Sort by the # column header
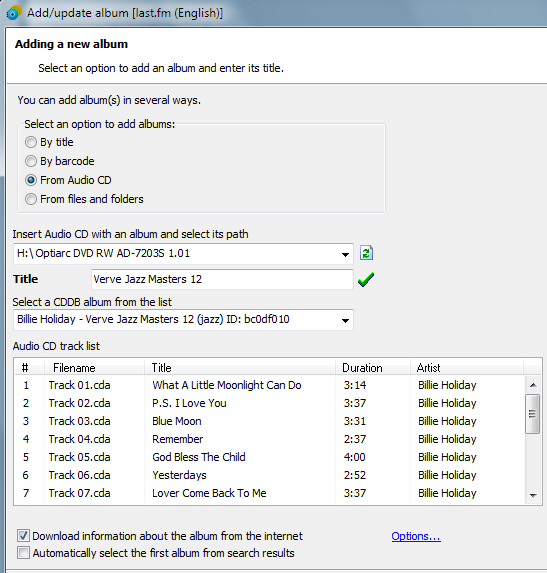547x573 pixels. coord(29,367)
